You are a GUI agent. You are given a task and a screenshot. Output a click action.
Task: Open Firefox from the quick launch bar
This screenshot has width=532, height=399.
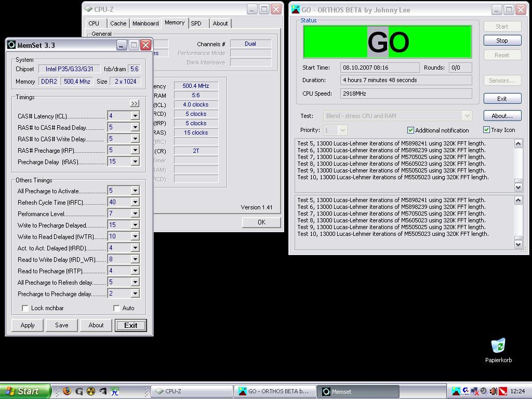click(x=67, y=391)
